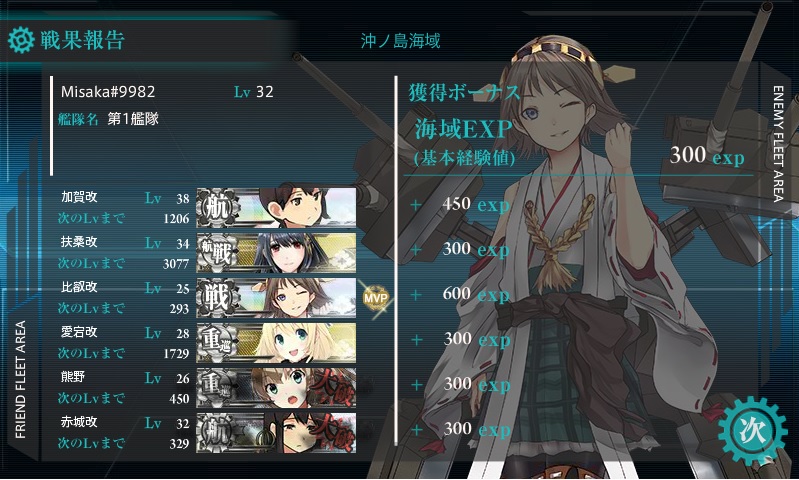This screenshot has width=799, height=480.
Task: Click the 海域EXP 300 exp bonus line
Action: click(579, 142)
